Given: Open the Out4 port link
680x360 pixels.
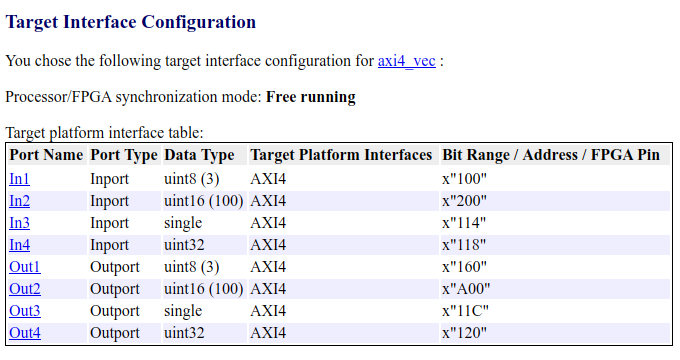Looking at the screenshot, I should coord(25,333).
